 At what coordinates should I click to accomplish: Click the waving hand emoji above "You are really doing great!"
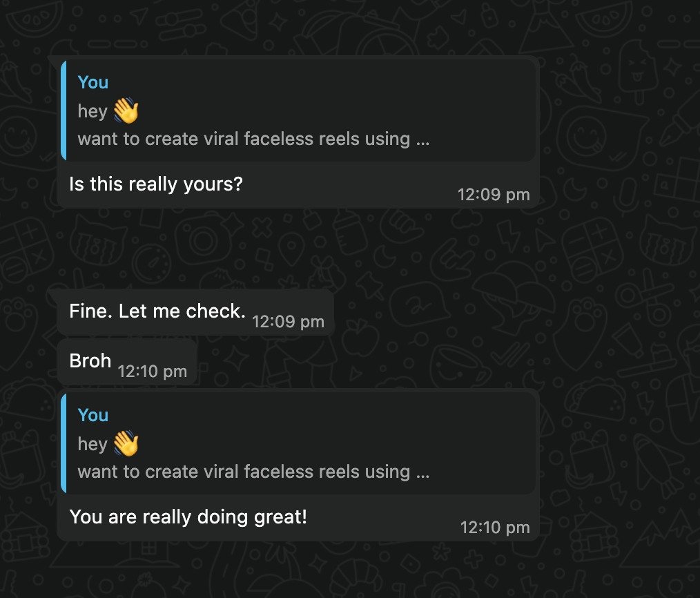[126, 443]
